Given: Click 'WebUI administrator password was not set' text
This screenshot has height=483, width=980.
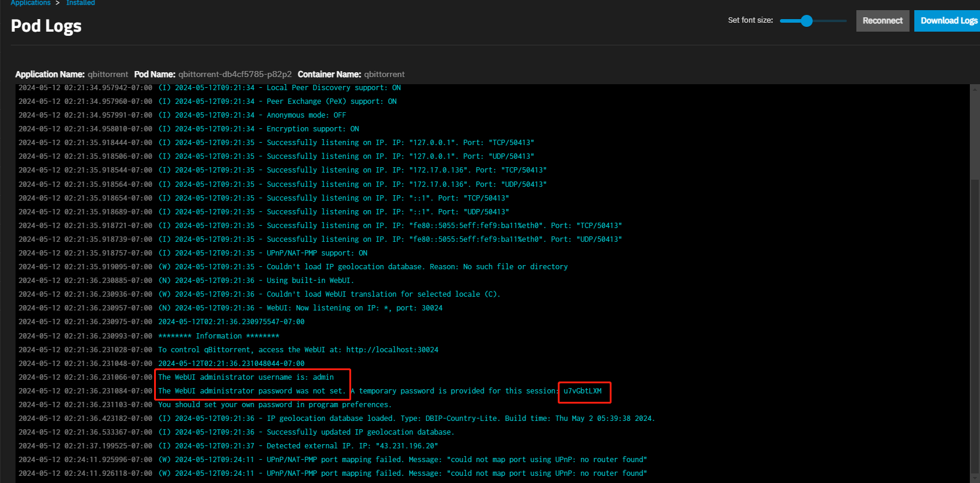Looking at the screenshot, I should 251,391.
